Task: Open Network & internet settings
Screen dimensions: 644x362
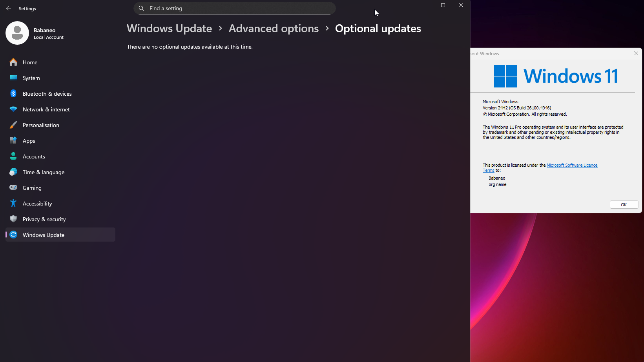Action: tap(60, 109)
